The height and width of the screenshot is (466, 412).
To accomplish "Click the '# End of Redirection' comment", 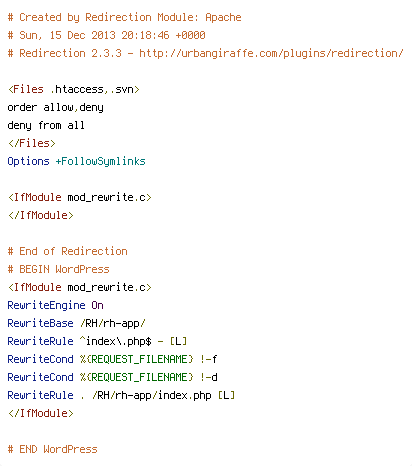I will point(67,251).
